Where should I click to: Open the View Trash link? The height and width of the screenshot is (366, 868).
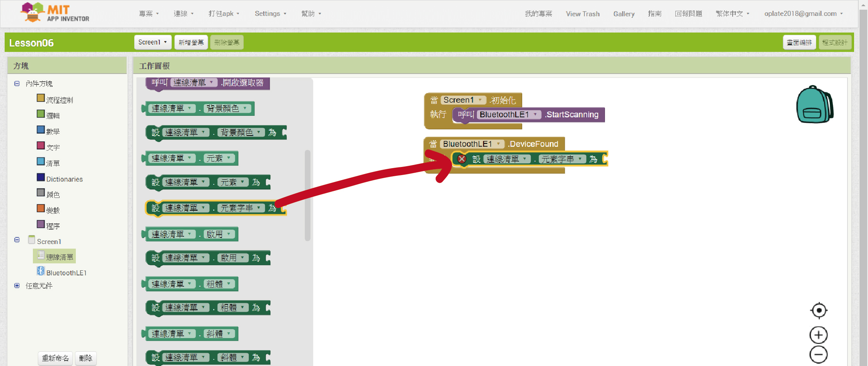point(583,14)
